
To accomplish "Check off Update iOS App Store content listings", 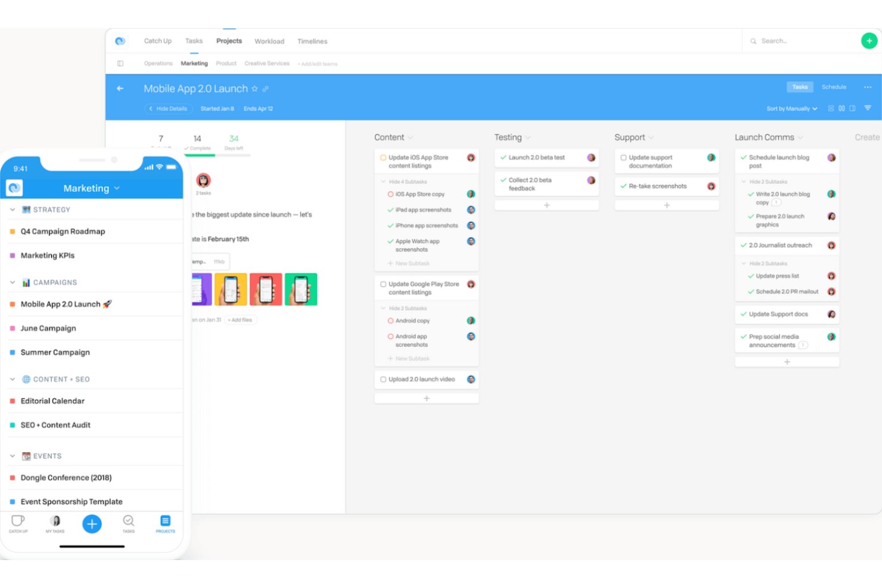I will [x=383, y=158].
